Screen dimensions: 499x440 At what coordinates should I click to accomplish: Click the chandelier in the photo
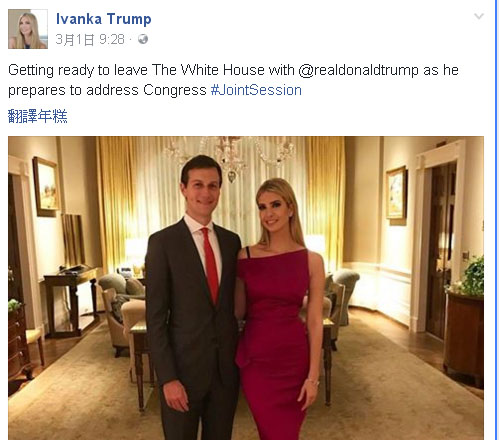230,155
